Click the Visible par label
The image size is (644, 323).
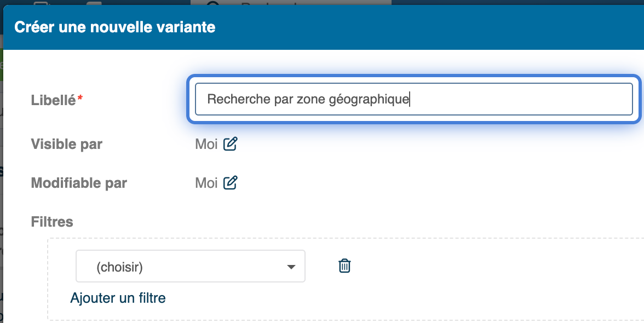[x=67, y=144]
